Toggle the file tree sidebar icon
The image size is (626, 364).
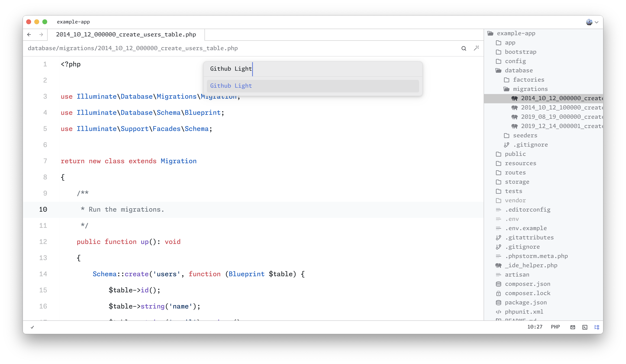point(597,327)
